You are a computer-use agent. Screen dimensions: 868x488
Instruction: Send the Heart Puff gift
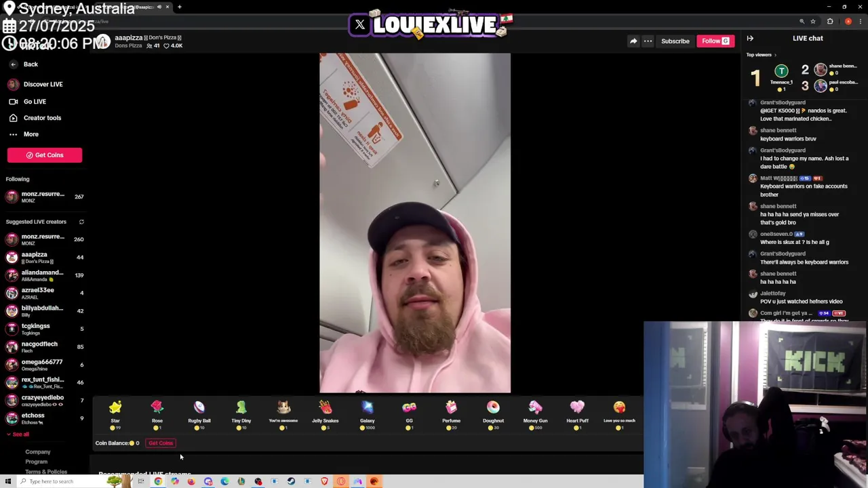click(578, 415)
